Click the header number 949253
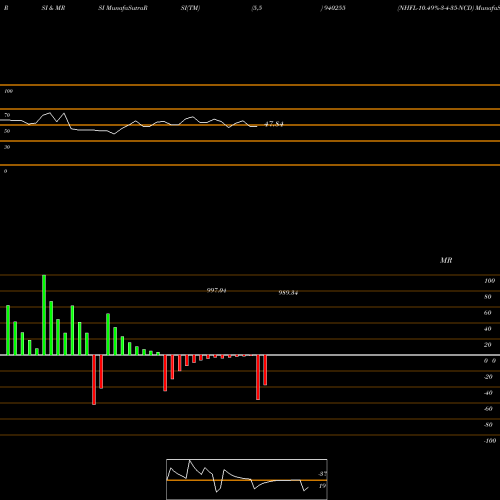This screenshot has height=500, width=500. pos(334,8)
